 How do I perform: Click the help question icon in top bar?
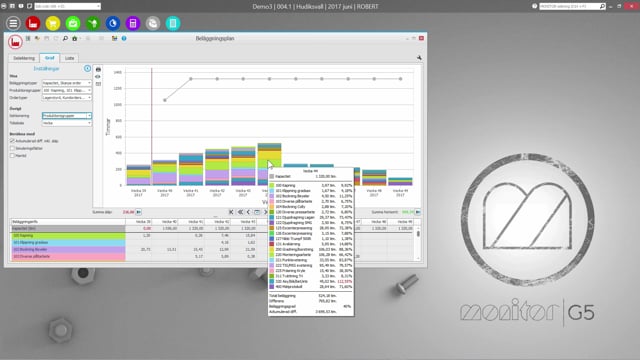coord(535,6)
